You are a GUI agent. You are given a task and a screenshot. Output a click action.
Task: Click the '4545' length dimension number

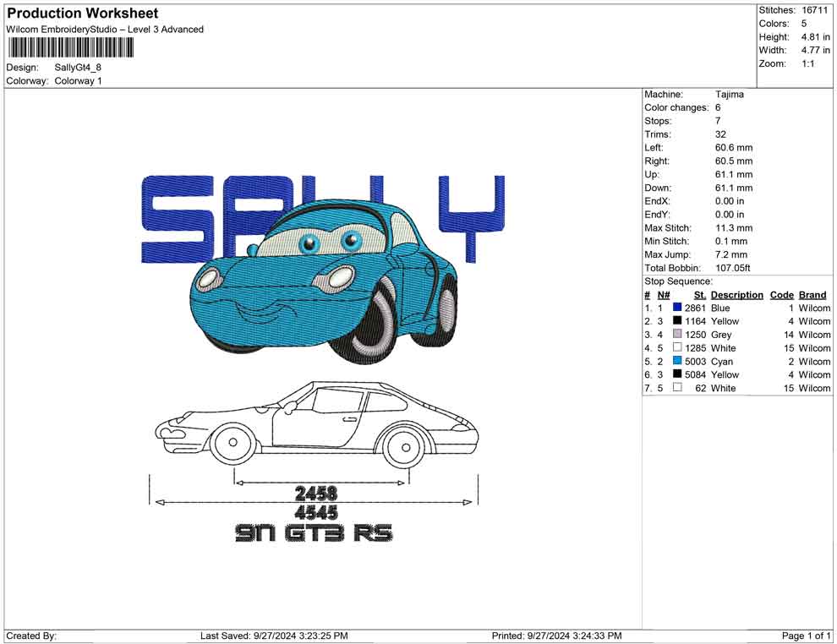[316, 513]
